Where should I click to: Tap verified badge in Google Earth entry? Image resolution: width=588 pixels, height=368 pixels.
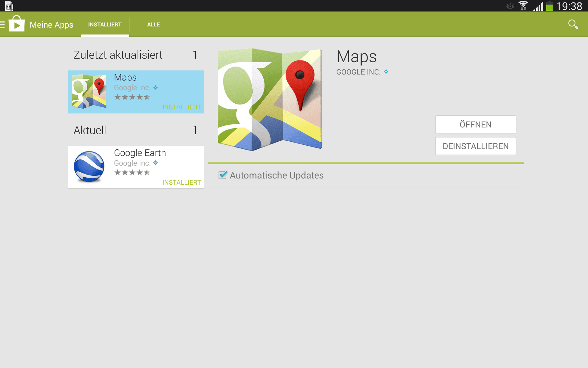click(x=156, y=163)
